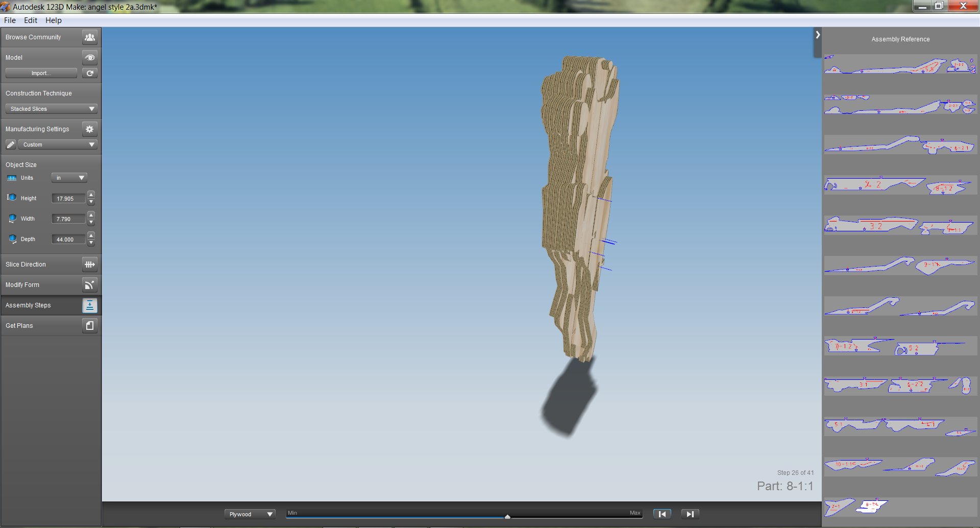Click the Get Plans sheet icon
Viewport: 980px width, 528px height.
click(90, 326)
